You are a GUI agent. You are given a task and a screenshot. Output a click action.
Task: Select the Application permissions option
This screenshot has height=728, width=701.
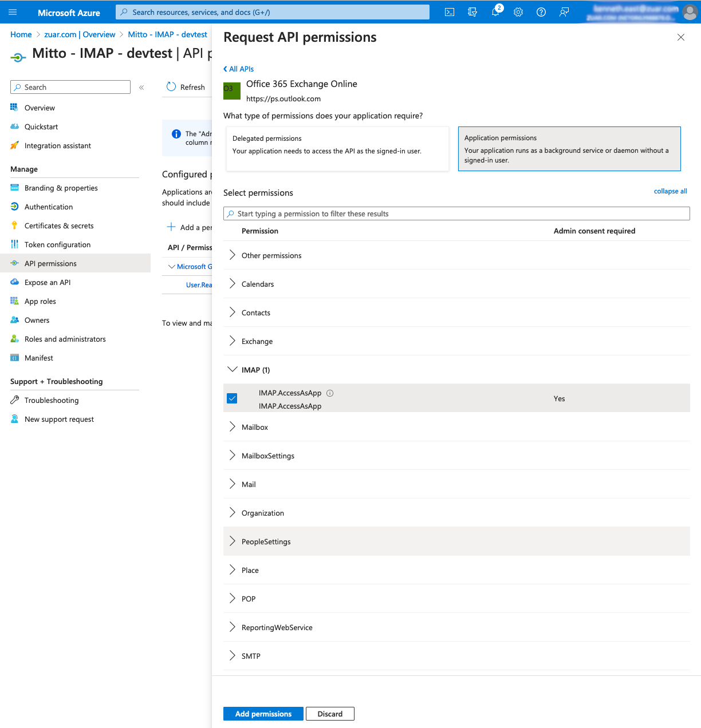(x=569, y=149)
